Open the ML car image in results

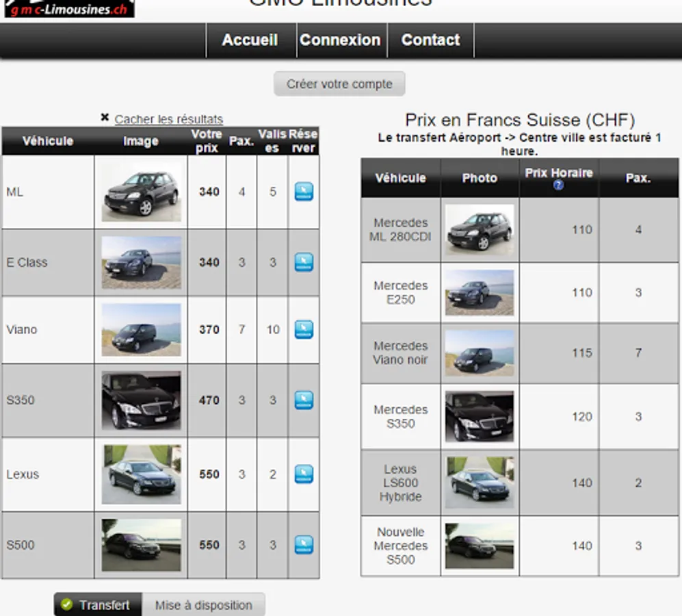(x=142, y=192)
